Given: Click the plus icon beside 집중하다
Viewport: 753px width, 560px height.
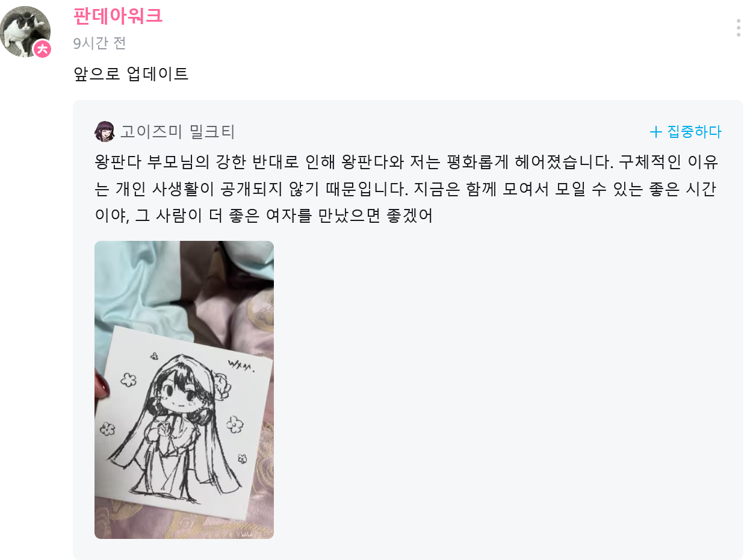Looking at the screenshot, I should (655, 132).
